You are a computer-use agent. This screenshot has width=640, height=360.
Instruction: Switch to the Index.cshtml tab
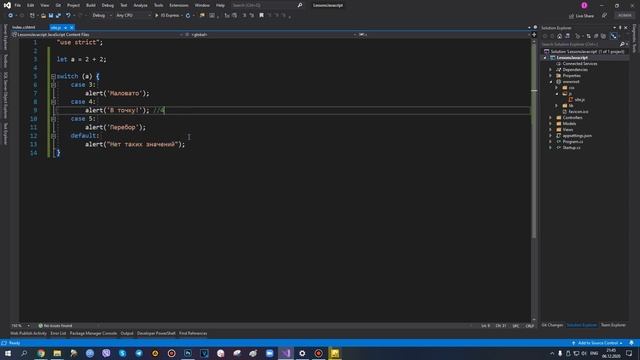(24, 27)
